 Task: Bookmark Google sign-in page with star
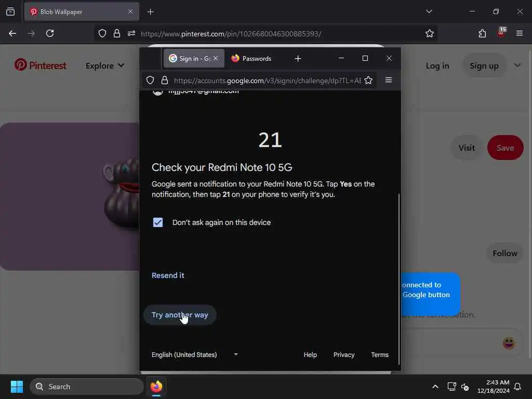coord(368,81)
